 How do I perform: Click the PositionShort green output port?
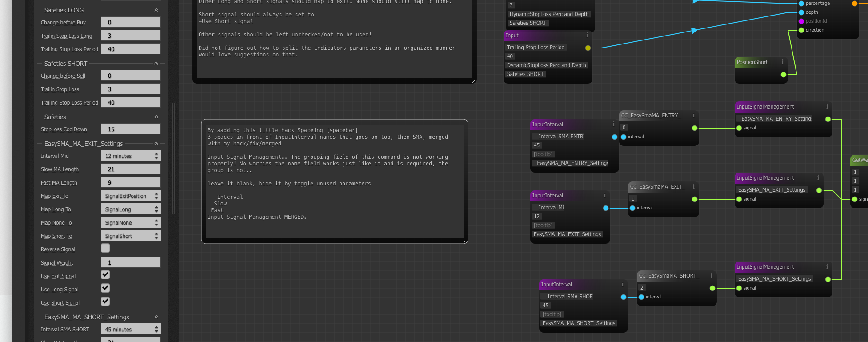[x=784, y=75]
